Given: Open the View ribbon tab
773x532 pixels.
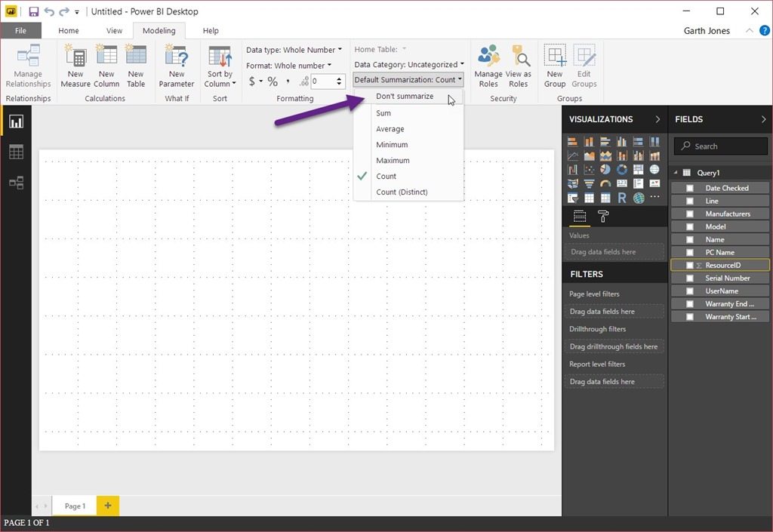Looking at the screenshot, I should coord(115,30).
